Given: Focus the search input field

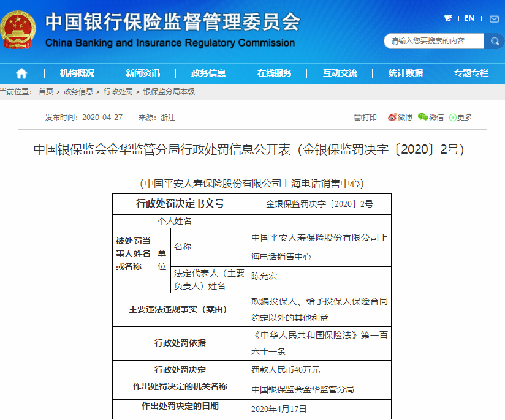Looking at the screenshot, I should (434, 41).
